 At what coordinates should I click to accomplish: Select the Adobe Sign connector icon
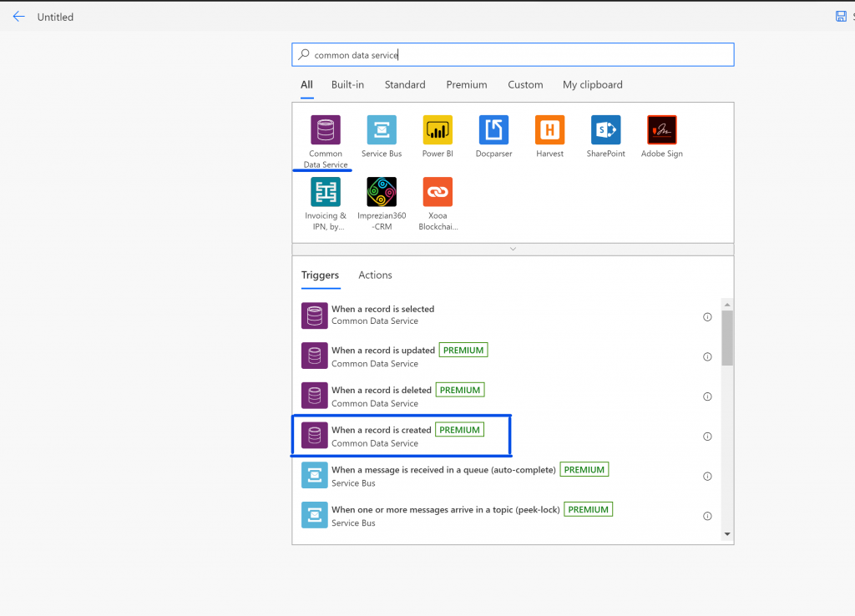tap(662, 129)
